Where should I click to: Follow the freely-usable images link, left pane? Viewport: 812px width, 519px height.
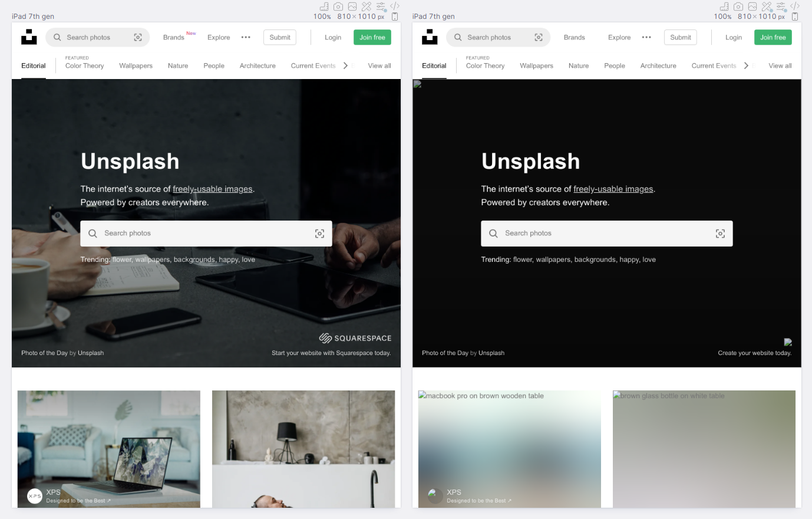pos(213,189)
